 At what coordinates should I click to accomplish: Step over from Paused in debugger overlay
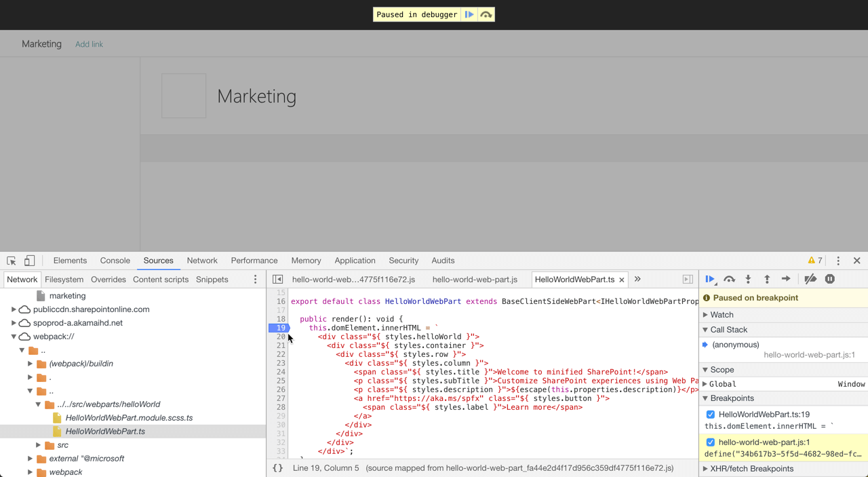coord(486,14)
